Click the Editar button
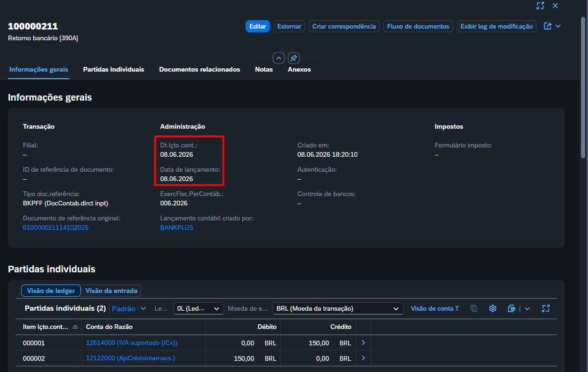 (x=258, y=26)
